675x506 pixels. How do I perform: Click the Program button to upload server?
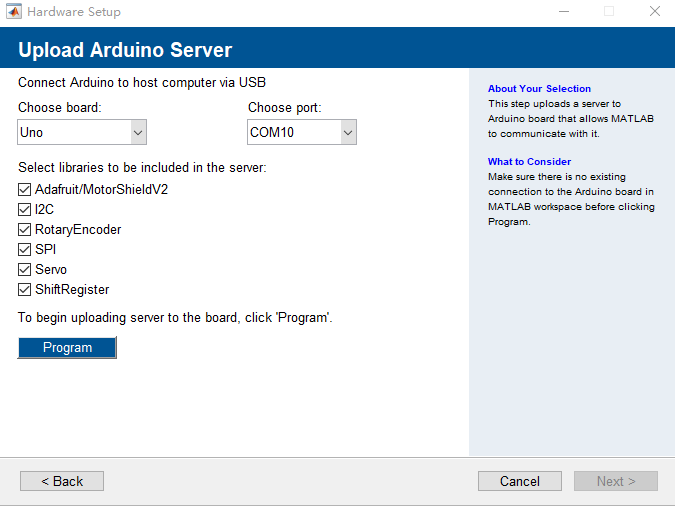(67, 348)
